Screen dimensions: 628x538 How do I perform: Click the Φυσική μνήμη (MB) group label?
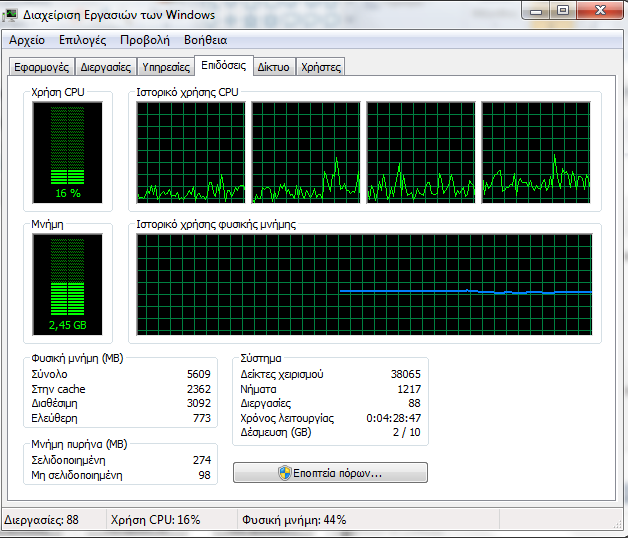pos(77,358)
